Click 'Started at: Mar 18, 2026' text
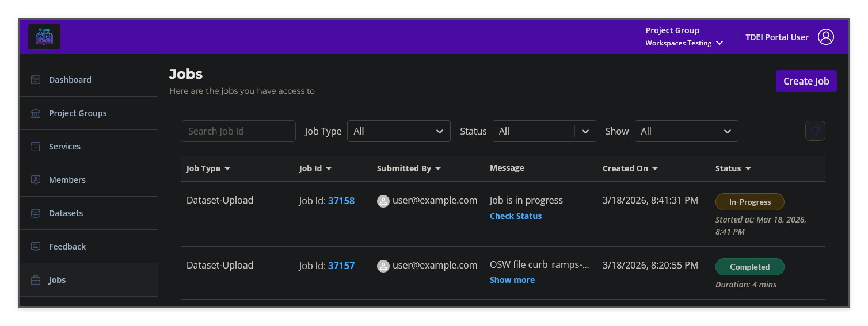This screenshot has height=326, width=868. click(x=761, y=226)
